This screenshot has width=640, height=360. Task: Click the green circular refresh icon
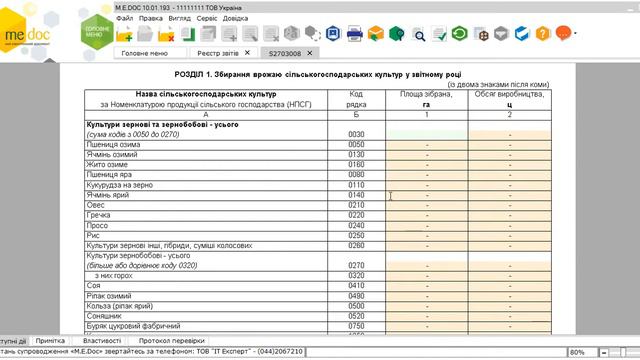[460, 33]
